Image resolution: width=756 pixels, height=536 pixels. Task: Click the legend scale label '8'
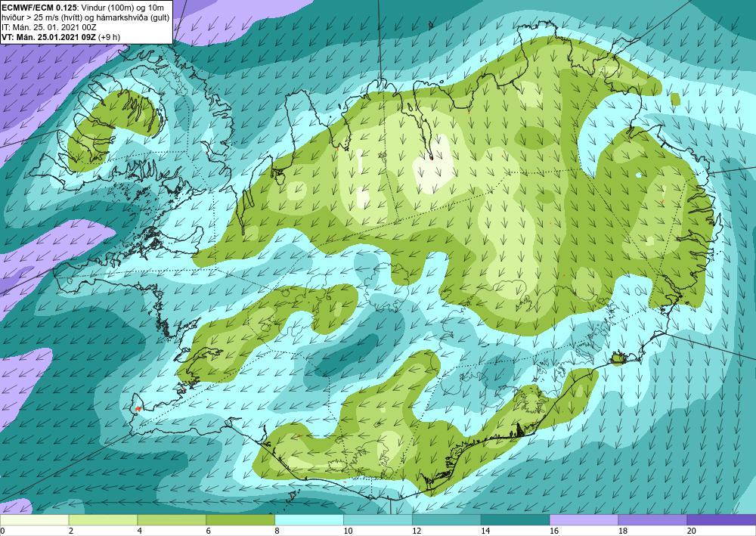[x=277, y=531]
